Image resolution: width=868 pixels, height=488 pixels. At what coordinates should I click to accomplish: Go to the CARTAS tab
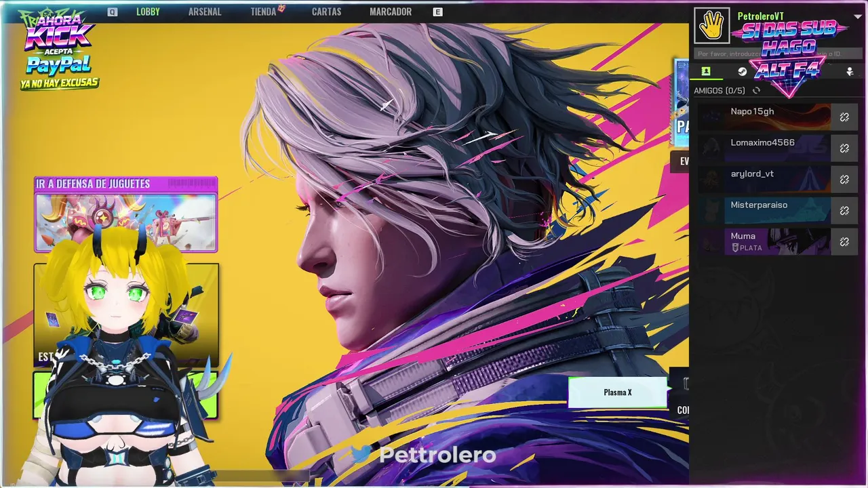(x=326, y=12)
